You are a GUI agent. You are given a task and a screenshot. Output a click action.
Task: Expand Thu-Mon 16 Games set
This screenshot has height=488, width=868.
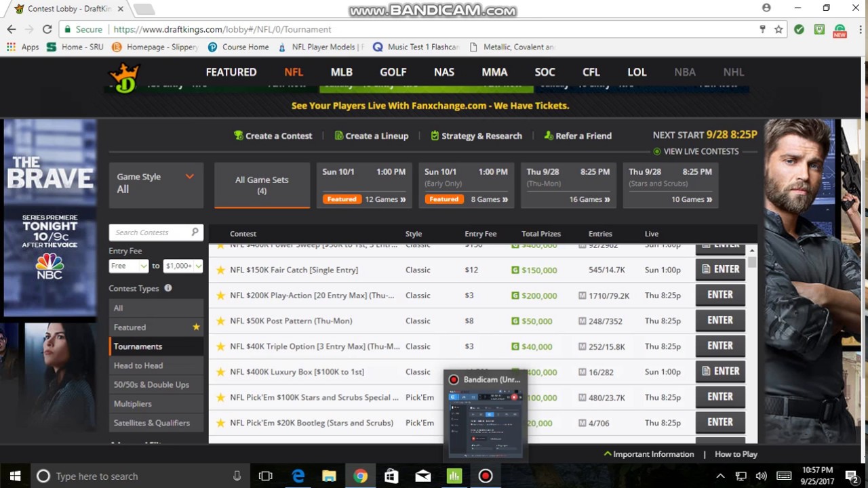[x=568, y=185]
